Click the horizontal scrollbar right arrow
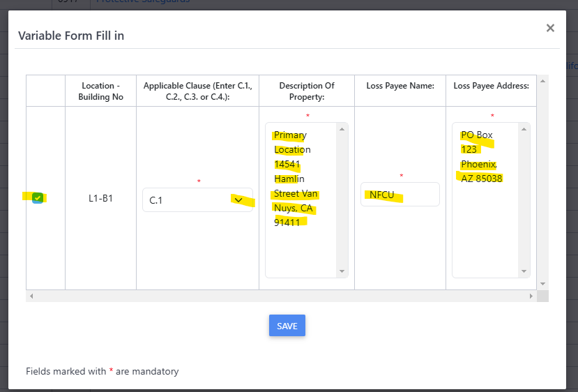Viewport: 578px width, 392px height. pos(531,296)
